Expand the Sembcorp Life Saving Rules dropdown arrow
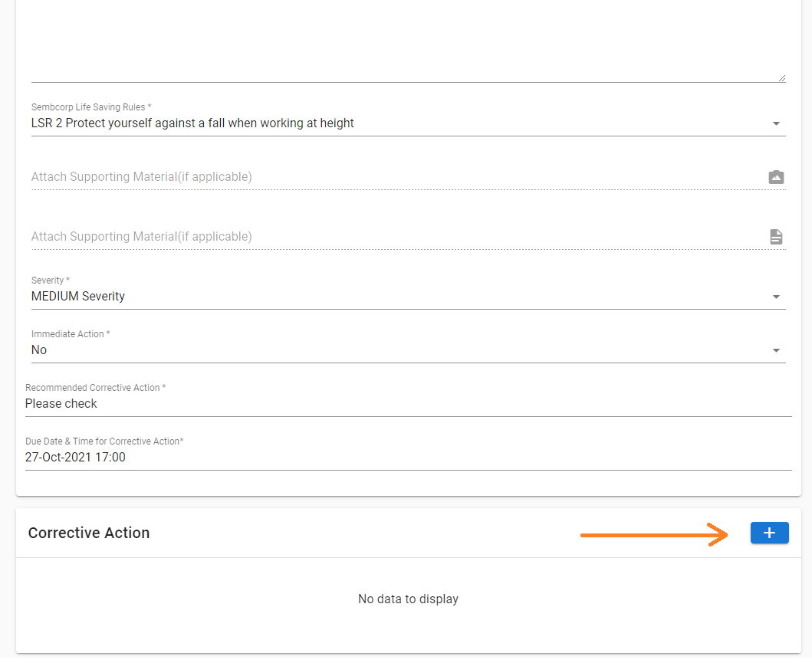 pos(776,123)
